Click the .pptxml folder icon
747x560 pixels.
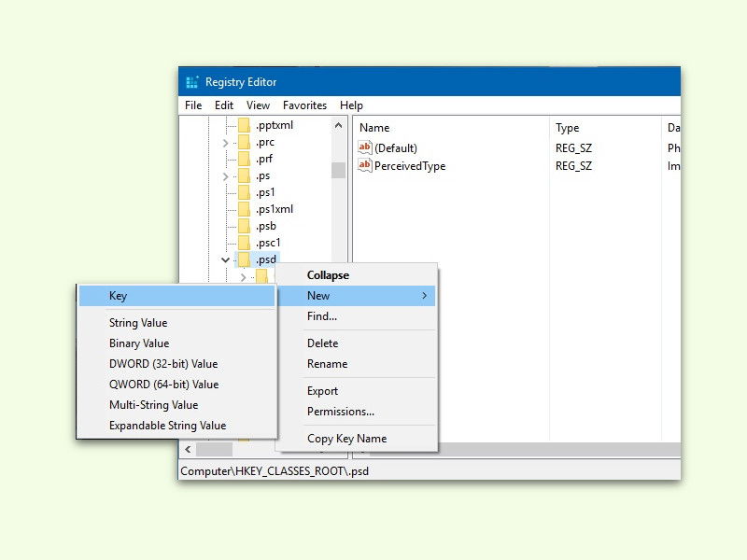point(244,125)
